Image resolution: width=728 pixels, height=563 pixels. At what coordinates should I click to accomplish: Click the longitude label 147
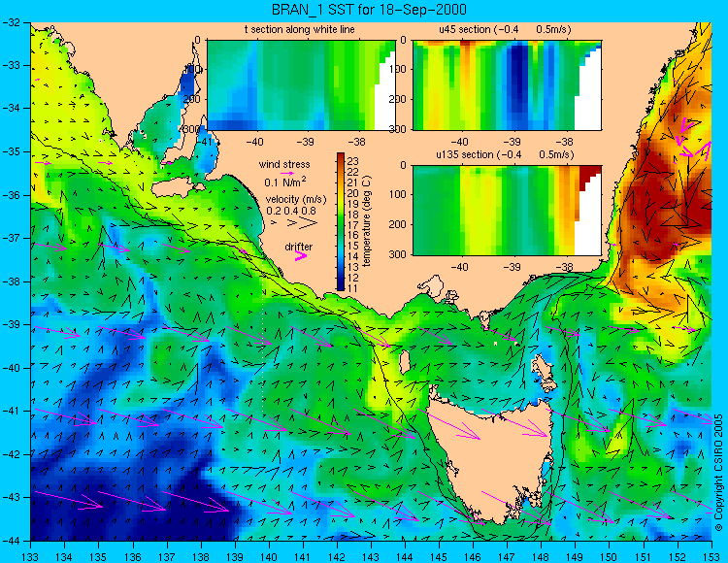pyautogui.click(x=507, y=557)
